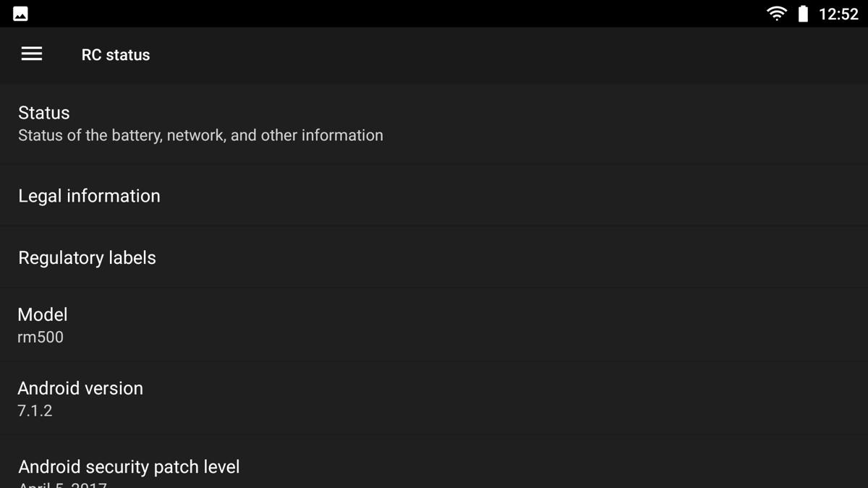Open Regulatory labels
Image resolution: width=868 pixels, height=488 pixels.
click(434, 257)
